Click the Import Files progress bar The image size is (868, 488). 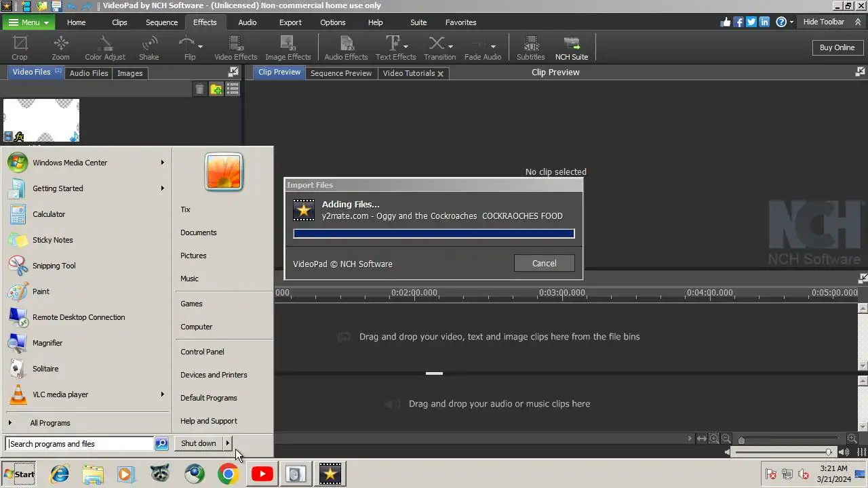(x=434, y=234)
